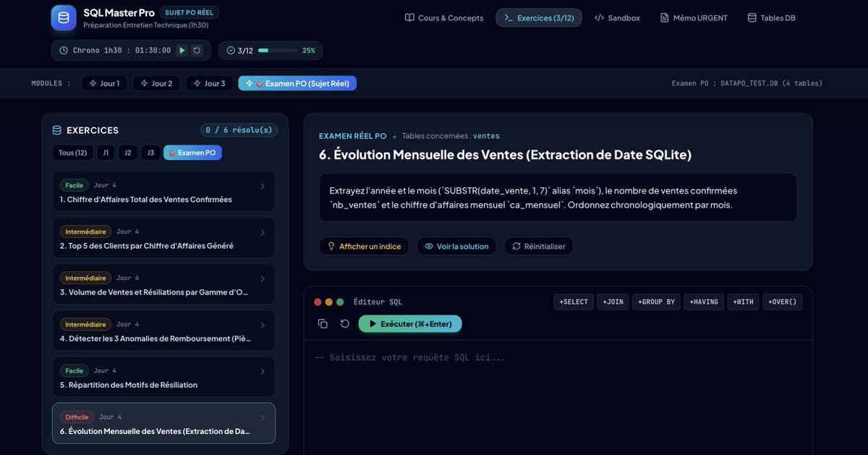Insert the +JOIN snippet
The image size is (868, 455).
click(613, 302)
